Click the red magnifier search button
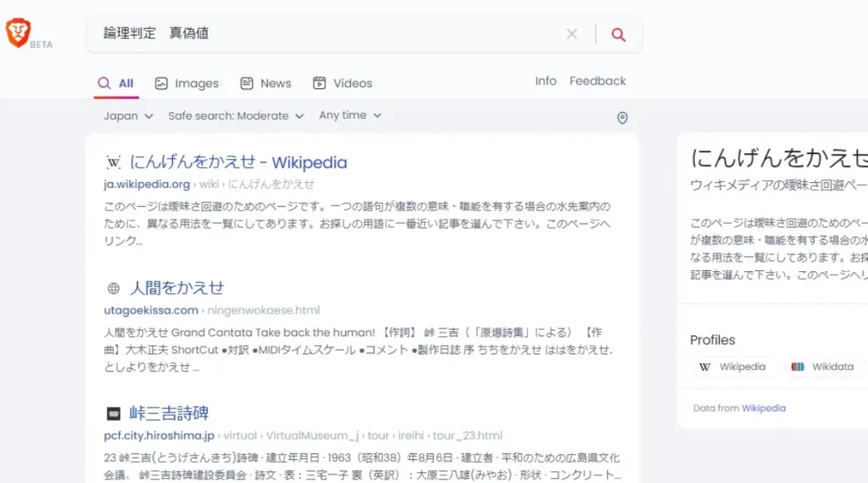The image size is (868, 483). pyautogui.click(x=618, y=34)
